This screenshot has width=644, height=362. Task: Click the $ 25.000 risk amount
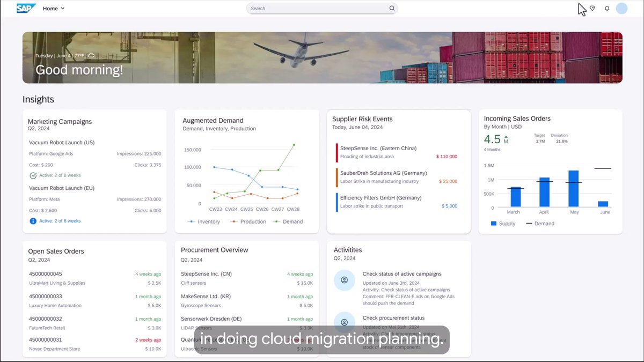pyautogui.click(x=448, y=181)
